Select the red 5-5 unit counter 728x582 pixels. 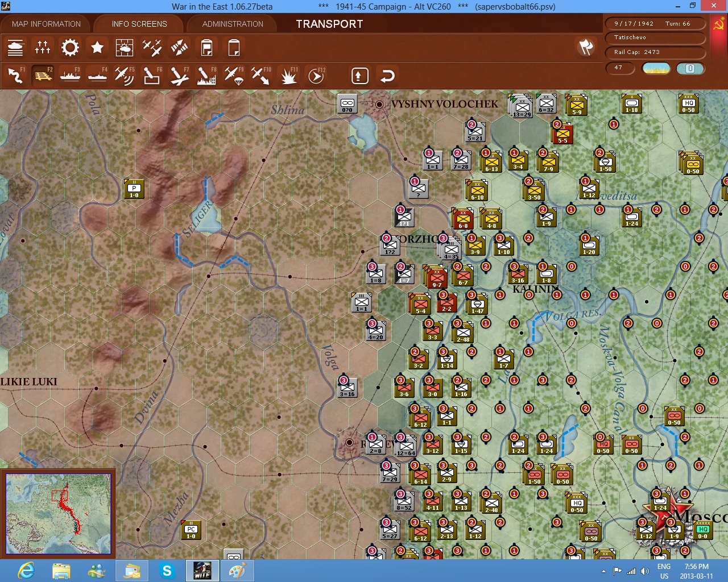562,134
